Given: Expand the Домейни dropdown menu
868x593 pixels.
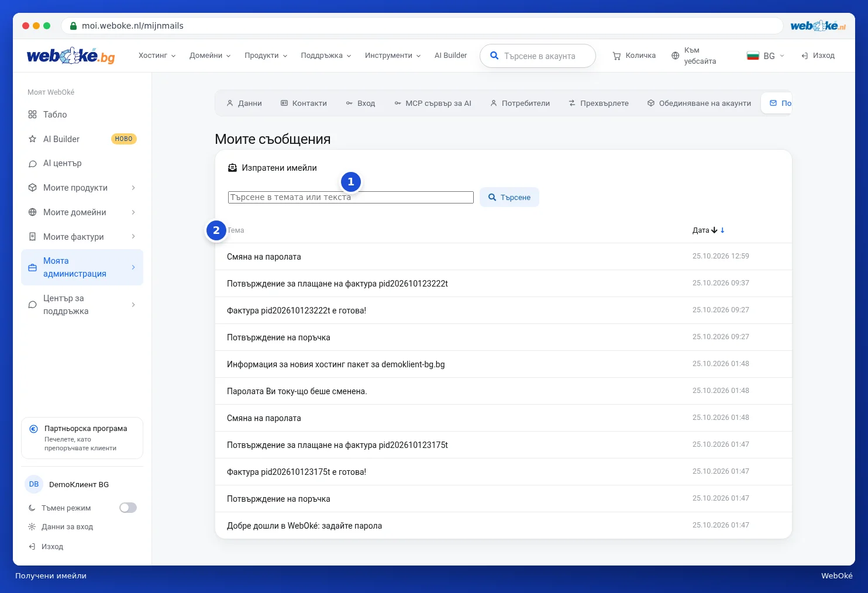Looking at the screenshot, I should (x=210, y=56).
